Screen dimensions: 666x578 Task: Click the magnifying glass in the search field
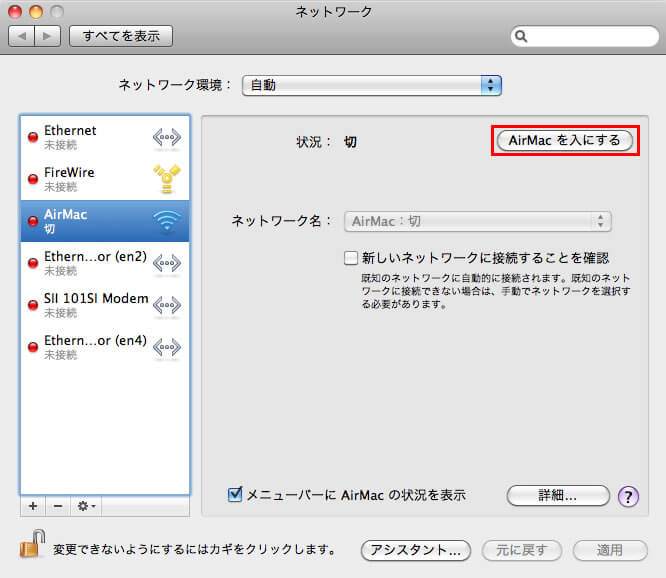pyautogui.click(x=521, y=37)
